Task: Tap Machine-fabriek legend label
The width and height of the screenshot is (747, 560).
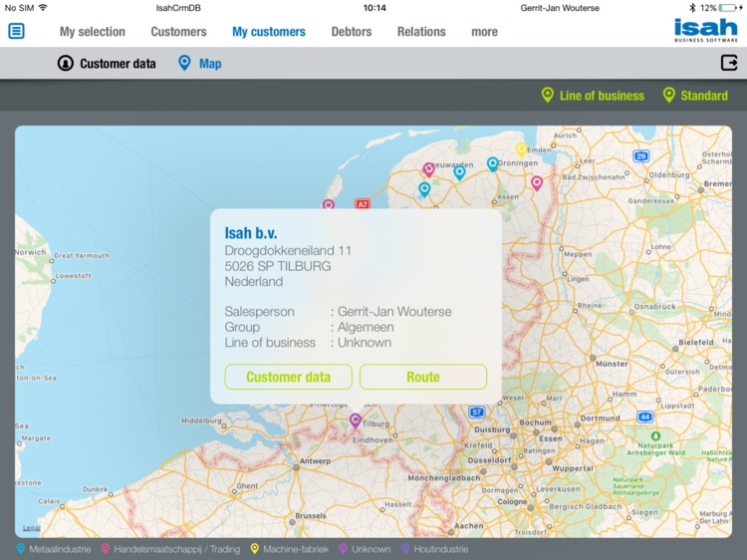Action: tap(296, 549)
